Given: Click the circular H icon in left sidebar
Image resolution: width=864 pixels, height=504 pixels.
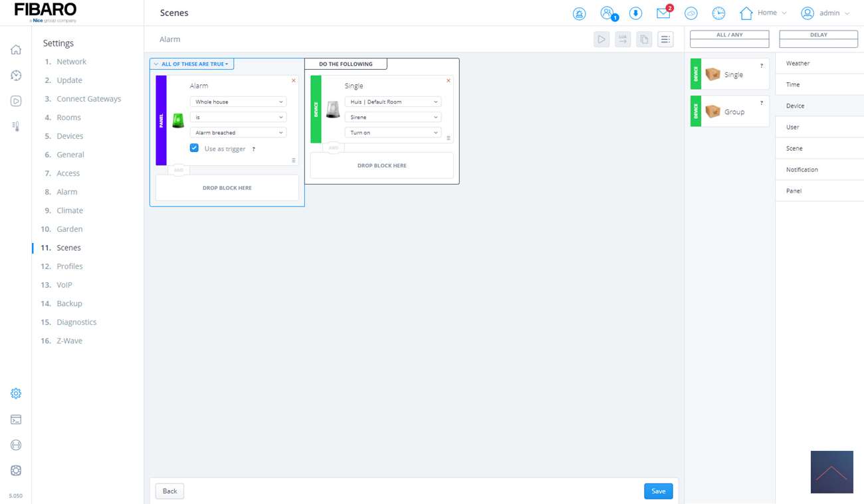Looking at the screenshot, I should tap(16, 445).
